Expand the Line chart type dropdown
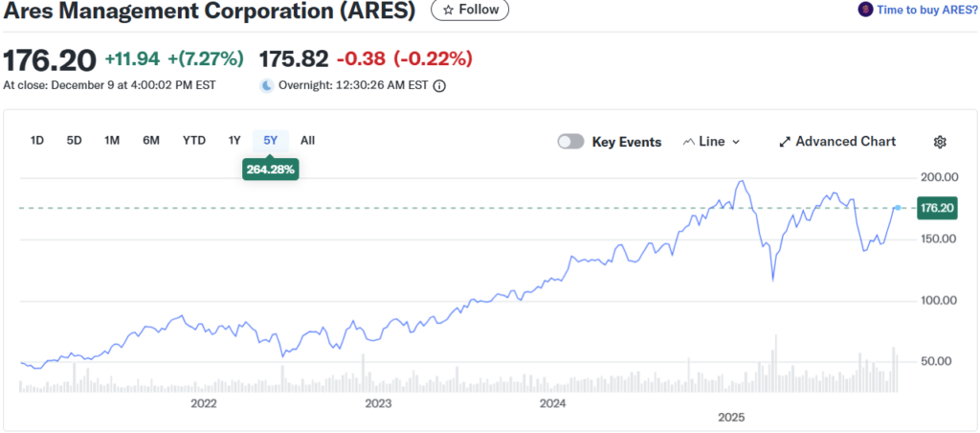Viewport: 980px width, 433px height. 712,142
